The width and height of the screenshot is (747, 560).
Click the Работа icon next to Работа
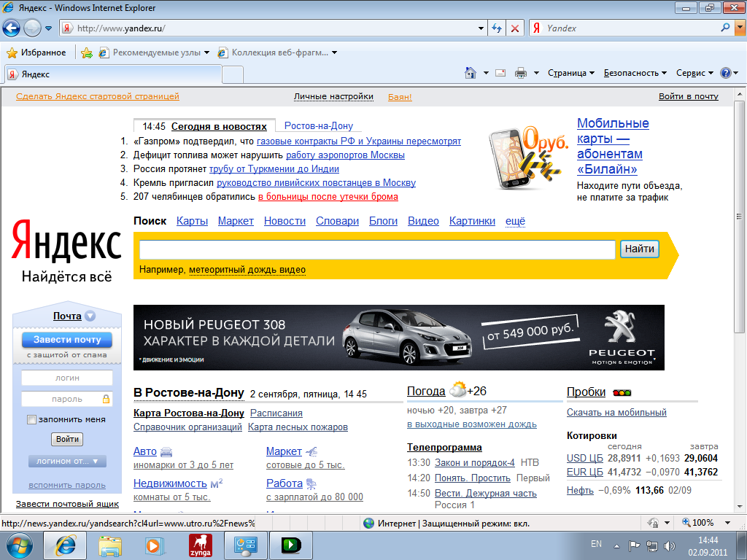[311, 484]
